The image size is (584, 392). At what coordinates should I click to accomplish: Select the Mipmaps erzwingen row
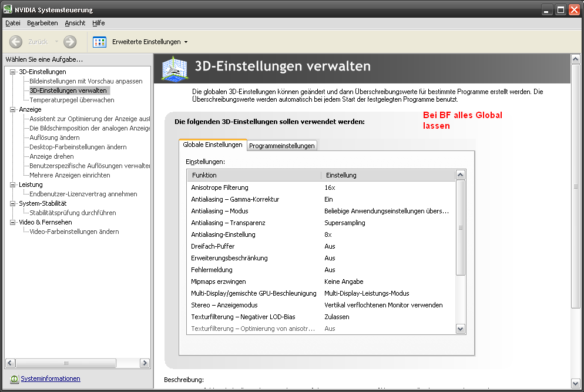pos(321,282)
